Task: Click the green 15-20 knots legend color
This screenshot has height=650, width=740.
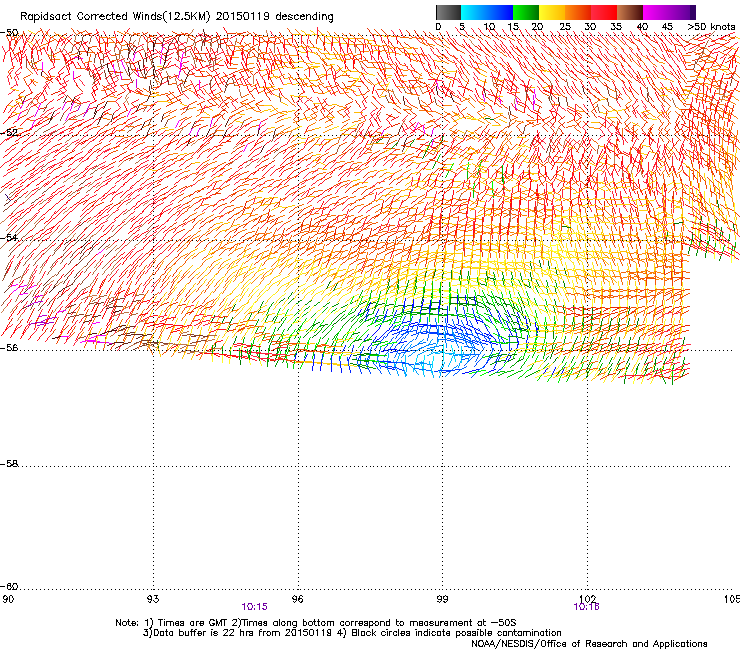Action: click(x=526, y=12)
